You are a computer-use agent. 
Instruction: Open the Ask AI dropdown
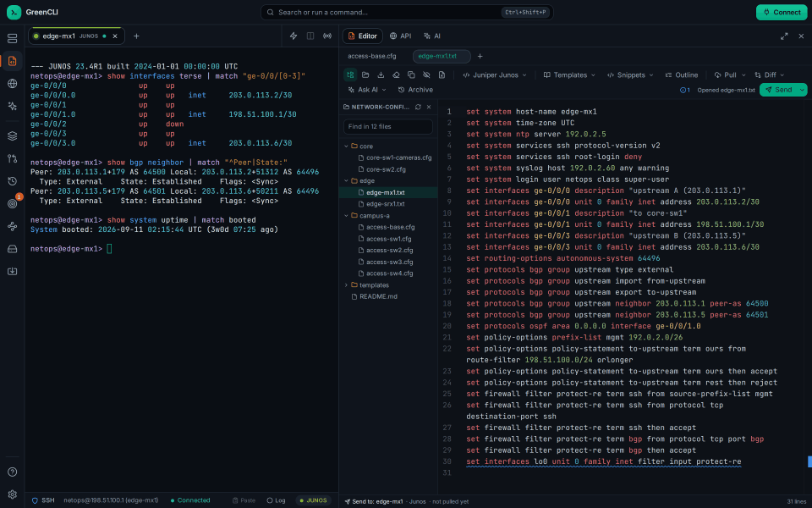click(367, 90)
